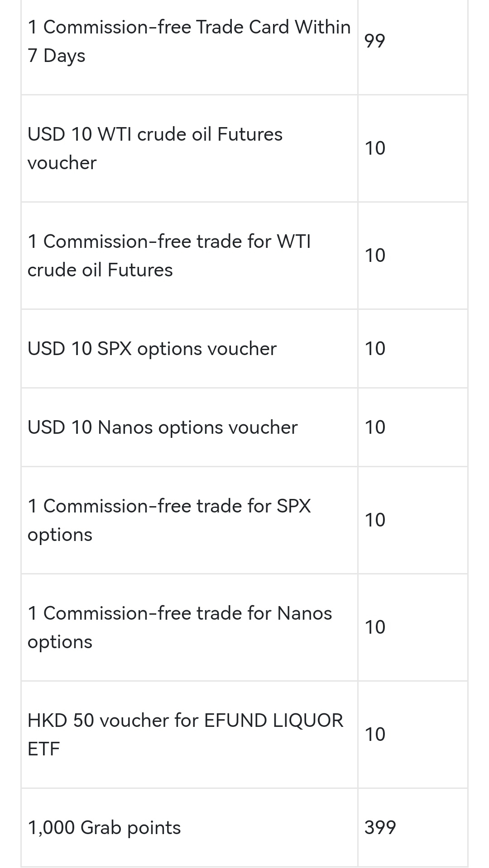
Task: Click the 399 points value cell
Action: (x=380, y=828)
